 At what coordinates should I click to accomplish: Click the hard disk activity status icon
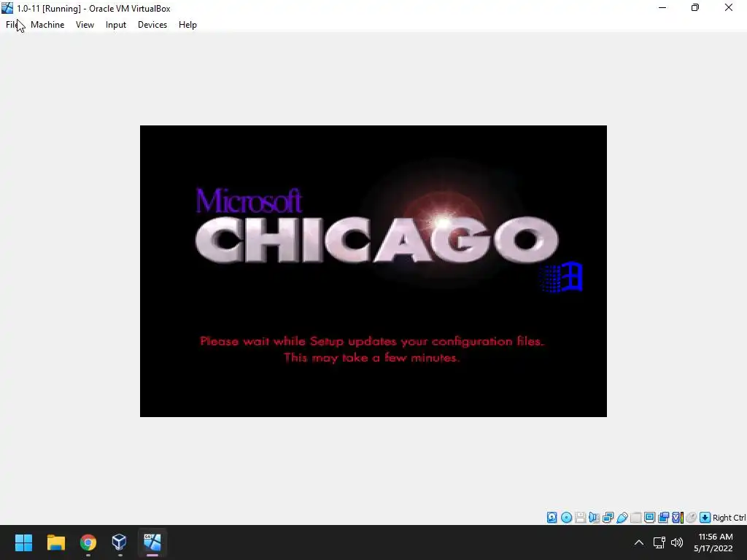pyautogui.click(x=551, y=518)
